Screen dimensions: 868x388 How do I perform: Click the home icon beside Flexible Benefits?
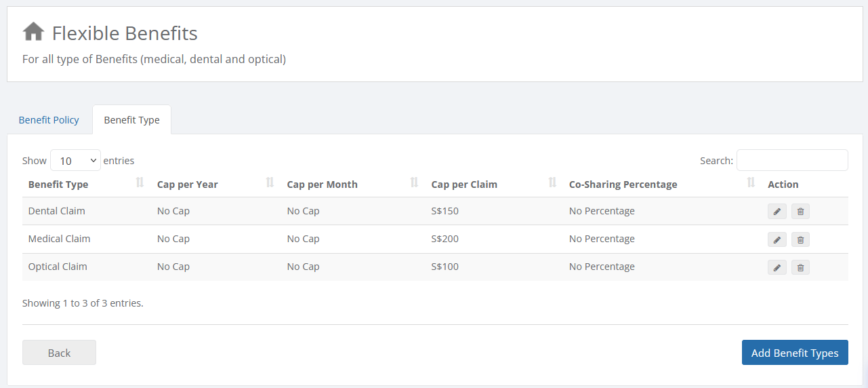click(33, 32)
